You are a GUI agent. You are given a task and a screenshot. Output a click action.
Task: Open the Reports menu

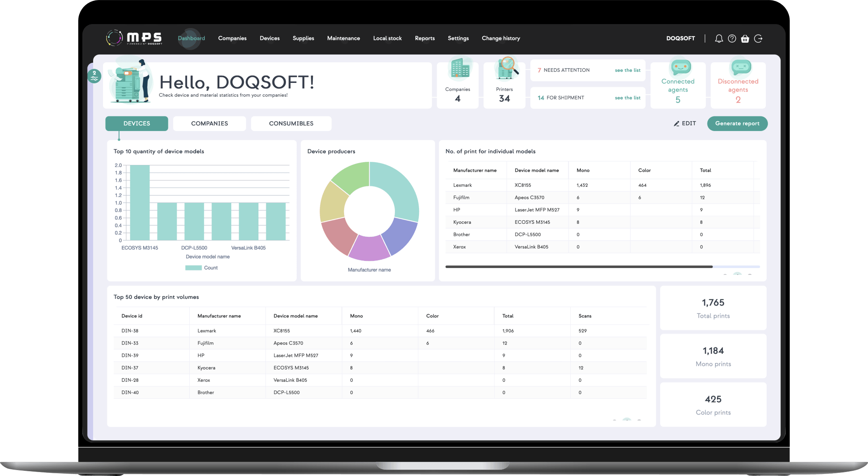(425, 38)
